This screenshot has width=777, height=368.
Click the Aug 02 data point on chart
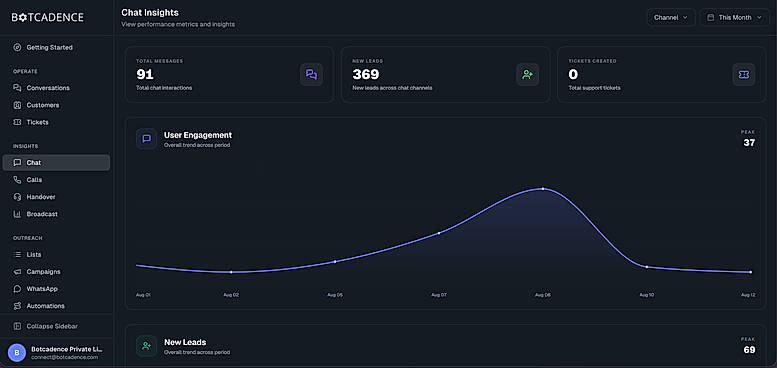coord(231,272)
